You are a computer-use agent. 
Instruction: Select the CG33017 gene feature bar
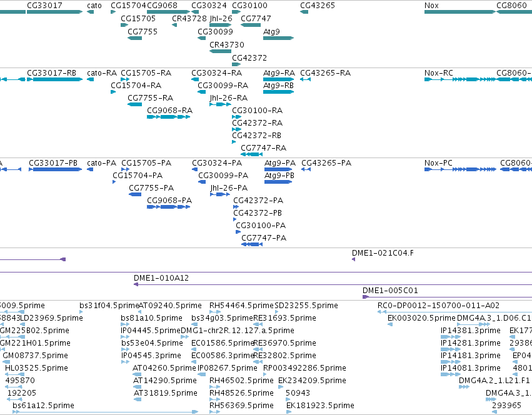pos(54,12)
